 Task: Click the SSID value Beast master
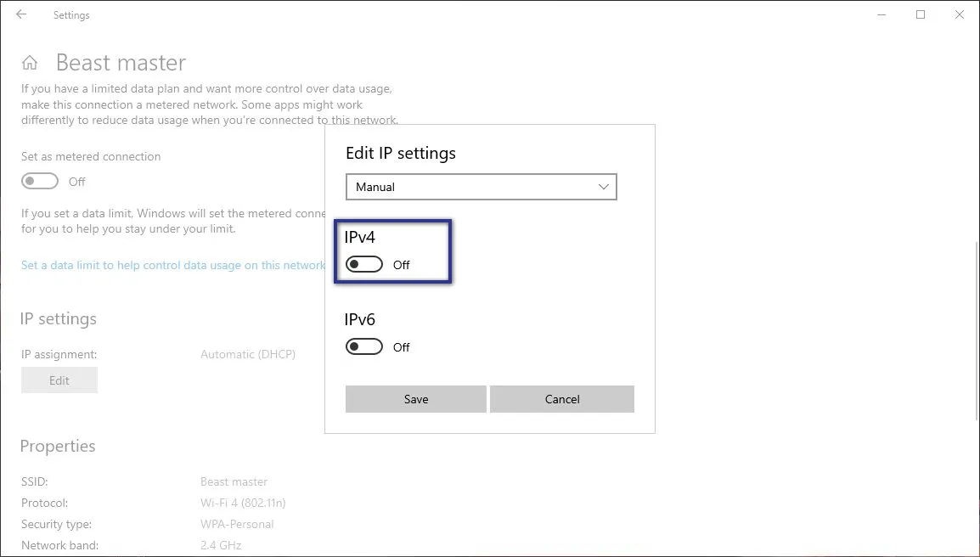(234, 481)
